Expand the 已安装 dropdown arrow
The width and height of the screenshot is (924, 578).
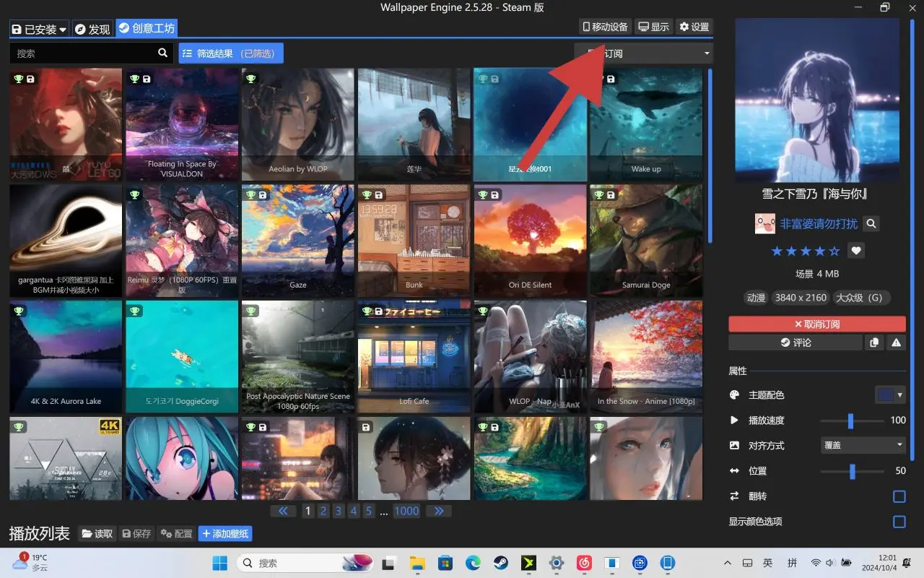point(63,30)
